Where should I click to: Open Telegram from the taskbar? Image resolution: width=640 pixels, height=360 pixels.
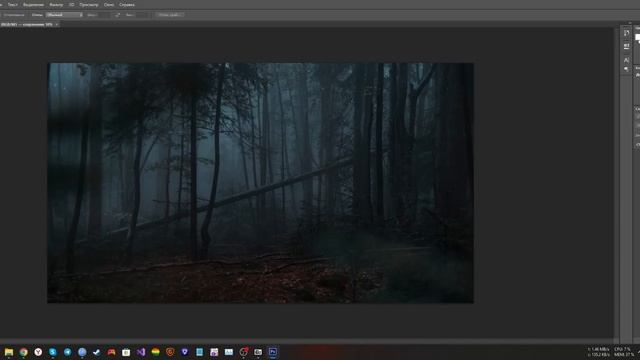pos(67,352)
